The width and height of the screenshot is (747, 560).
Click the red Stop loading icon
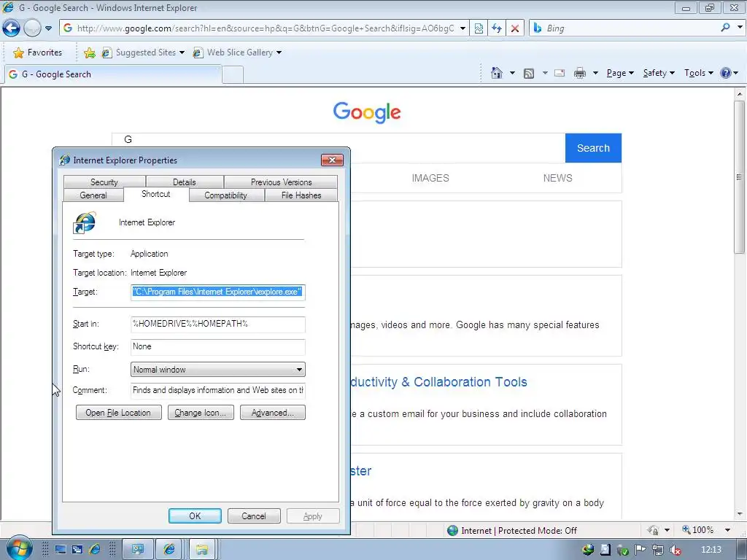click(x=514, y=28)
